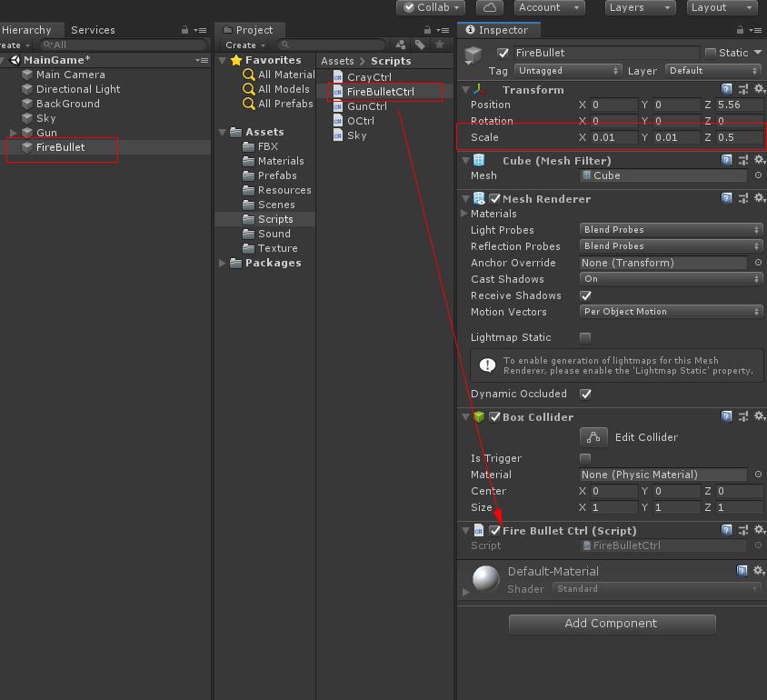Open Default-Material gear menu
The height and width of the screenshot is (700, 767).
click(x=759, y=570)
